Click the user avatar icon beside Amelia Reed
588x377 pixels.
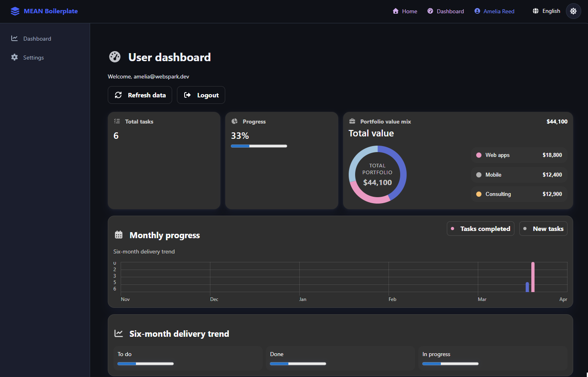click(x=477, y=11)
